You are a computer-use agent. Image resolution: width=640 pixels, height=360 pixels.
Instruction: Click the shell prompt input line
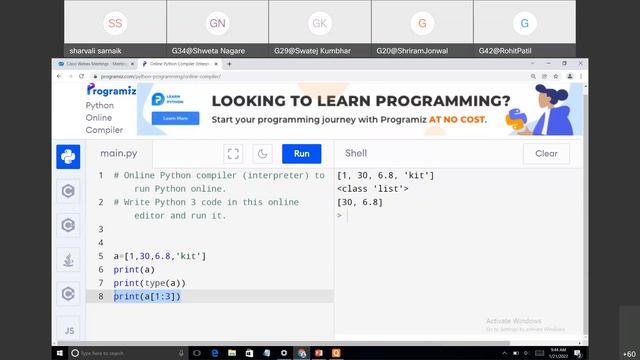point(458,215)
